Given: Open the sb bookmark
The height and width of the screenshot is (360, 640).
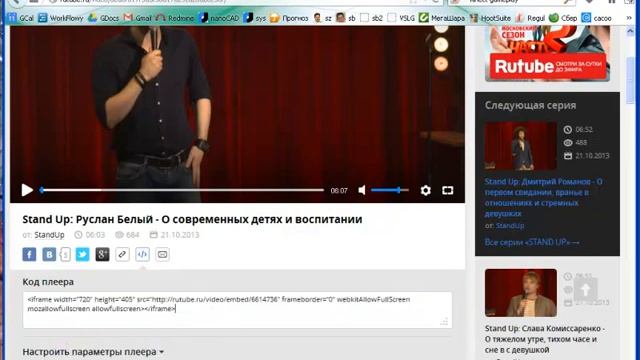Looking at the screenshot, I should pos(346,18).
